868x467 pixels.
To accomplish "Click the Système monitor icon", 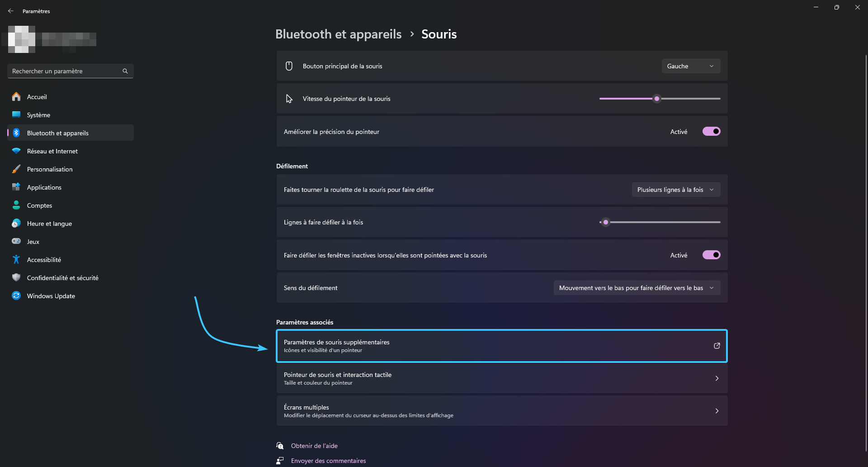I will point(16,114).
